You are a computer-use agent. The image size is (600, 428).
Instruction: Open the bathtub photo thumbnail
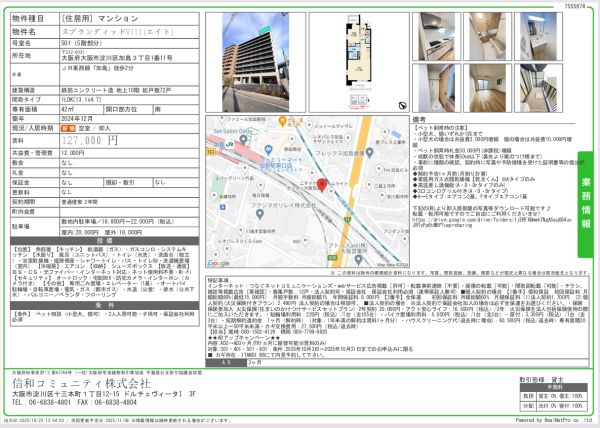click(x=487, y=36)
